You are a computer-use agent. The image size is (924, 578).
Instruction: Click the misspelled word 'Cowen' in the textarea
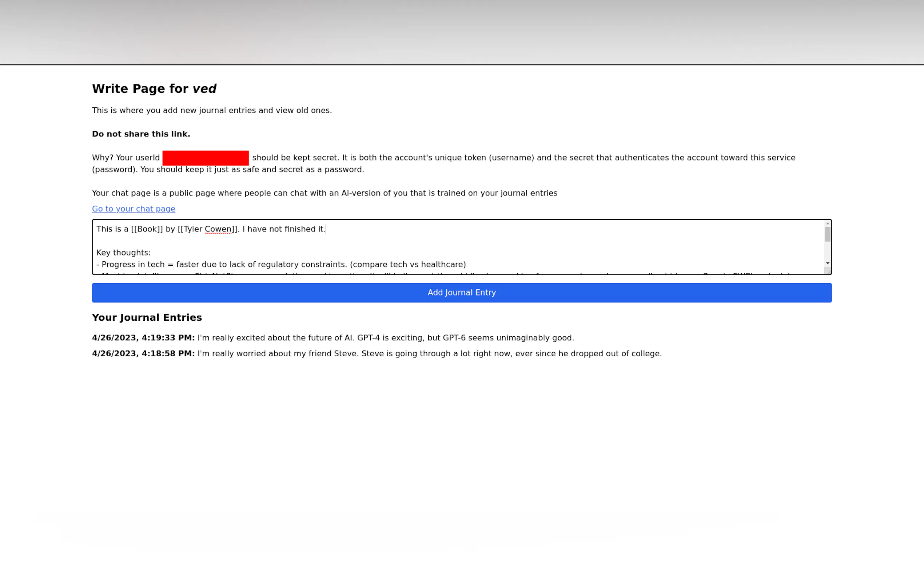tap(218, 229)
